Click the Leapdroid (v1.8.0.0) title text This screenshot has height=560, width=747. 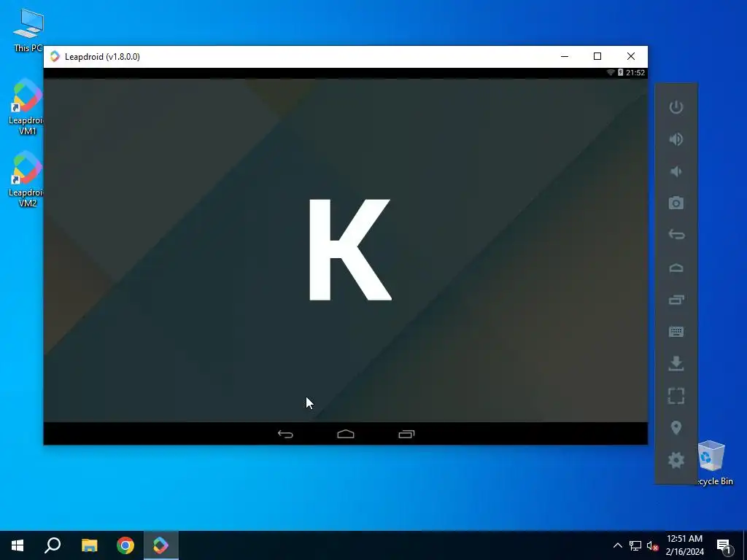tap(102, 57)
